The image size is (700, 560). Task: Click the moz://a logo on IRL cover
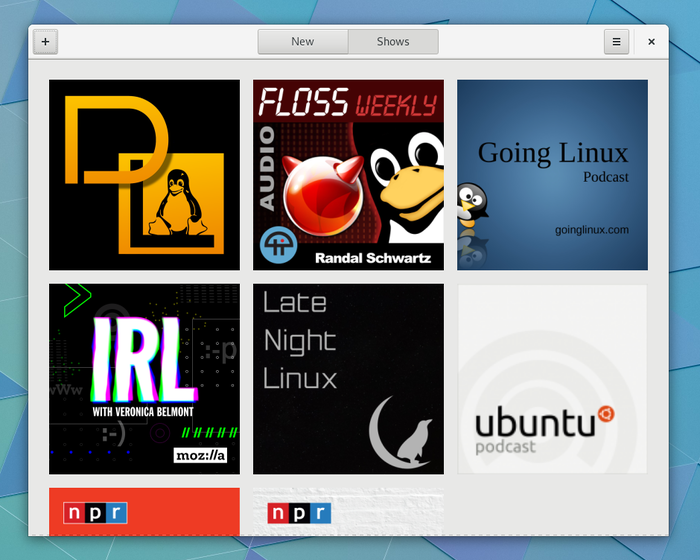coord(200,456)
